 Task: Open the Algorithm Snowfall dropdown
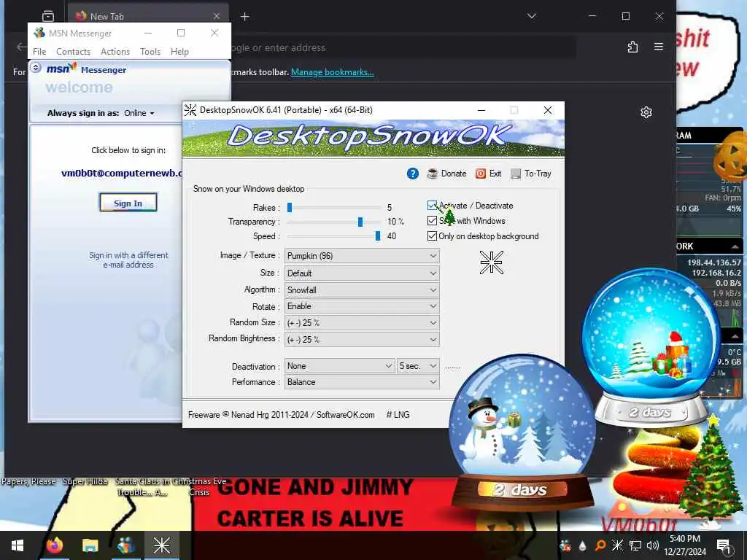(x=362, y=290)
